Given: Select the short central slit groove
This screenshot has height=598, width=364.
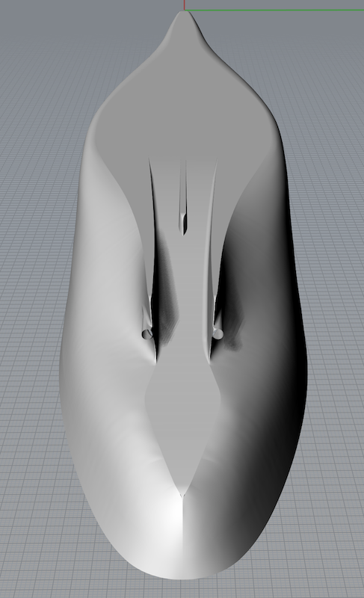Looking at the screenshot, I should click(183, 197).
